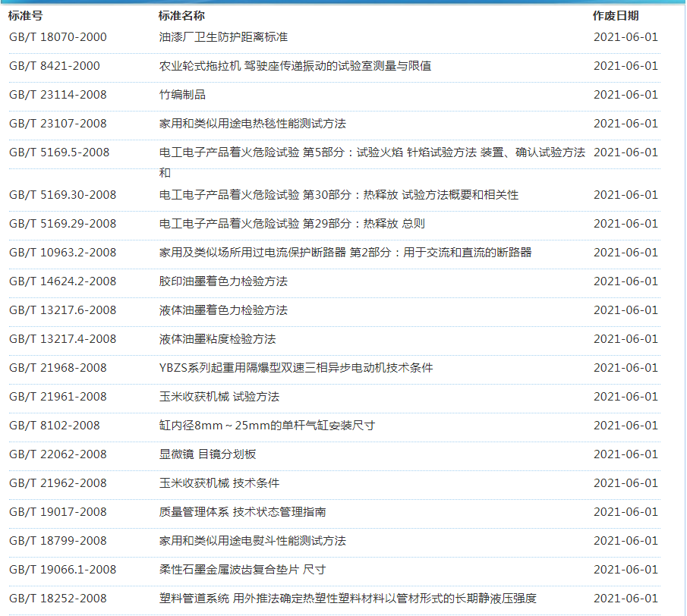Open 显微镜 目镜分划板 standard
The width and height of the screenshot is (687, 616).
(x=207, y=454)
